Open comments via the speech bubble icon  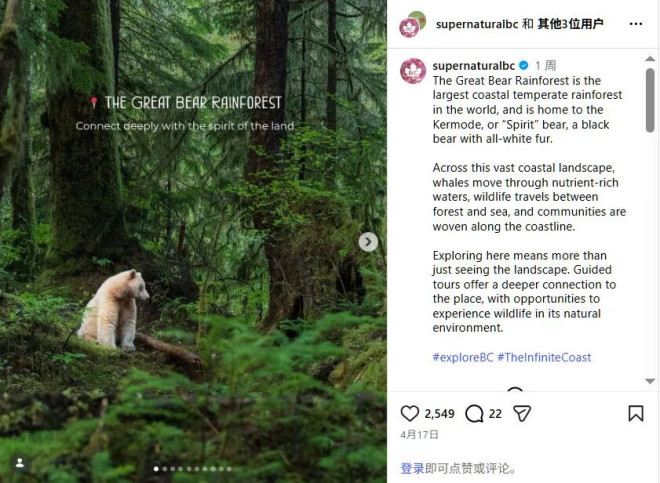475,413
